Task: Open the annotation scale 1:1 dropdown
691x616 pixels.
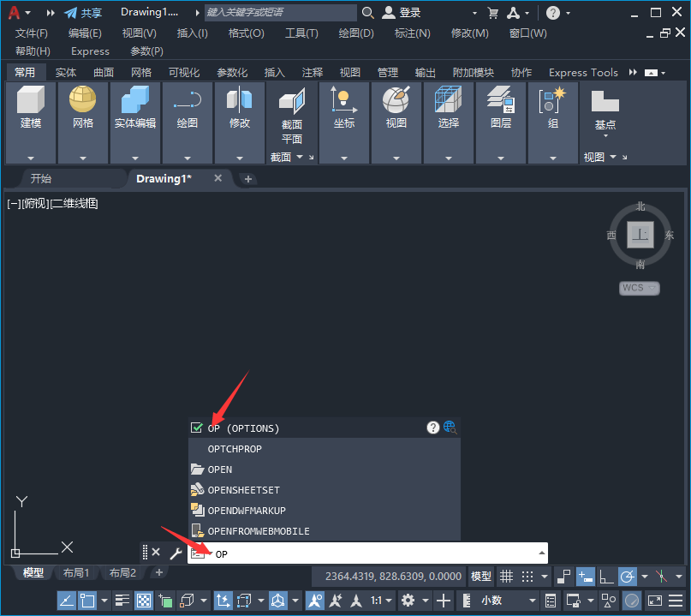Action: tap(381, 600)
